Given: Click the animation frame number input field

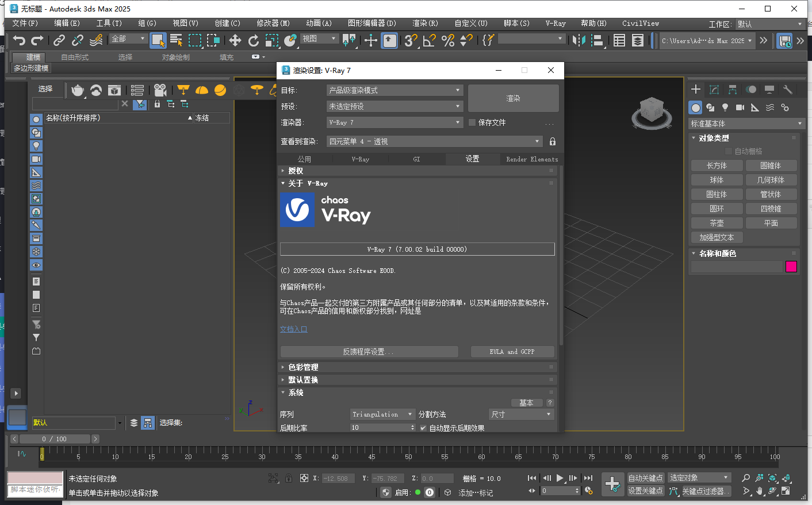Looking at the screenshot, I should [x=559, y=490].
